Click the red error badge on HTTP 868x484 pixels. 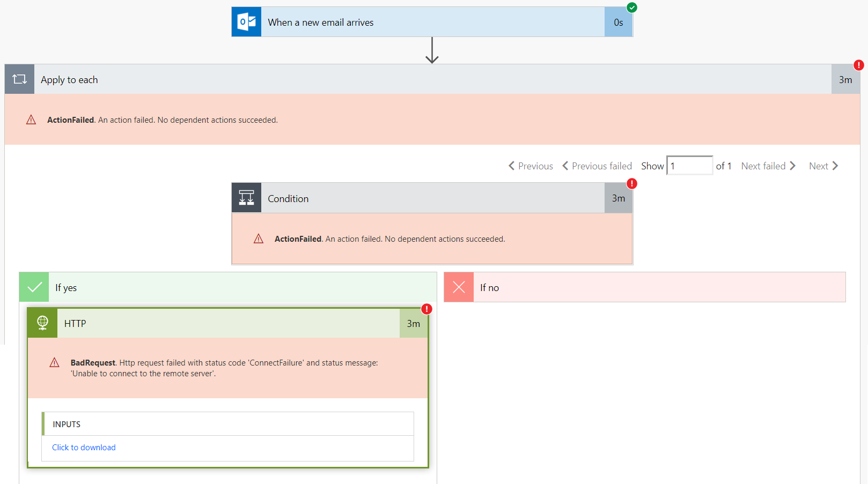point(426,309)
